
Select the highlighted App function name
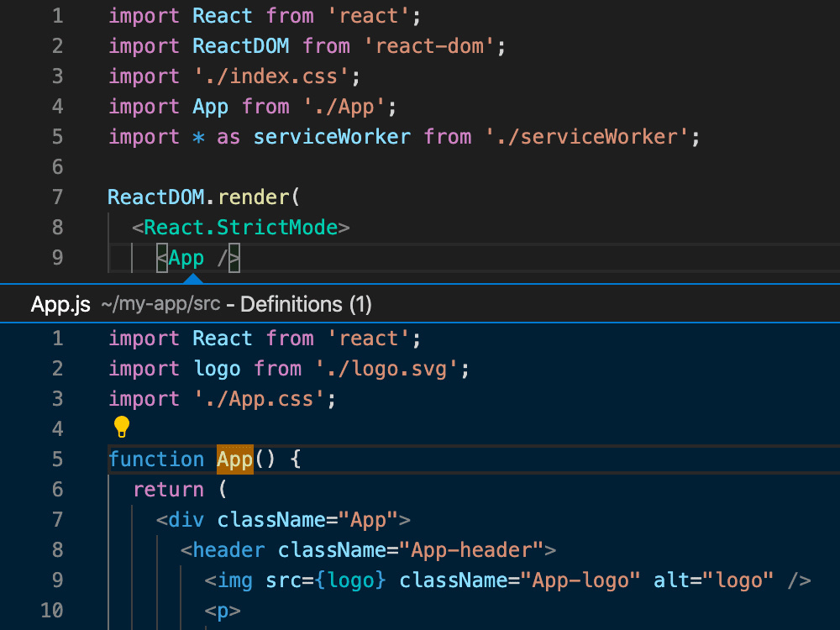(234, 459)
